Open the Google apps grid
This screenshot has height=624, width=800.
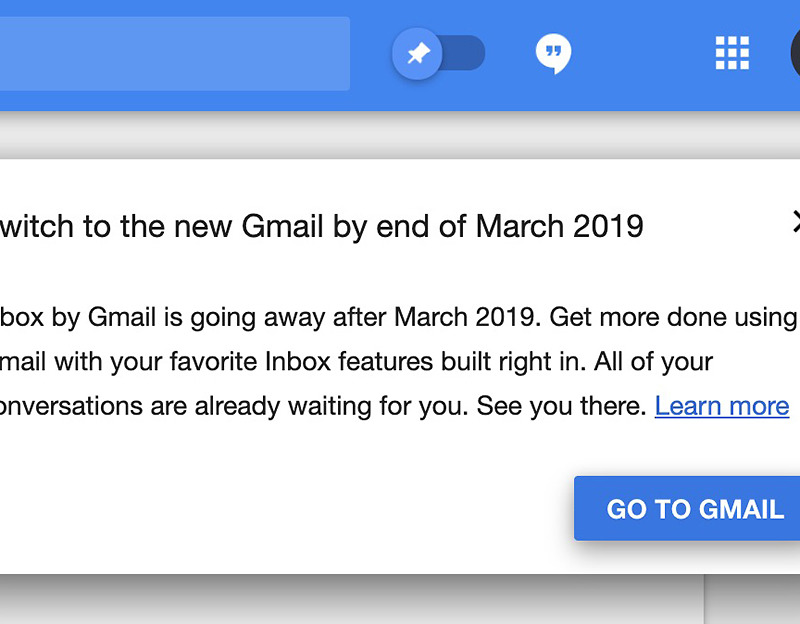[x=732, y=53]
